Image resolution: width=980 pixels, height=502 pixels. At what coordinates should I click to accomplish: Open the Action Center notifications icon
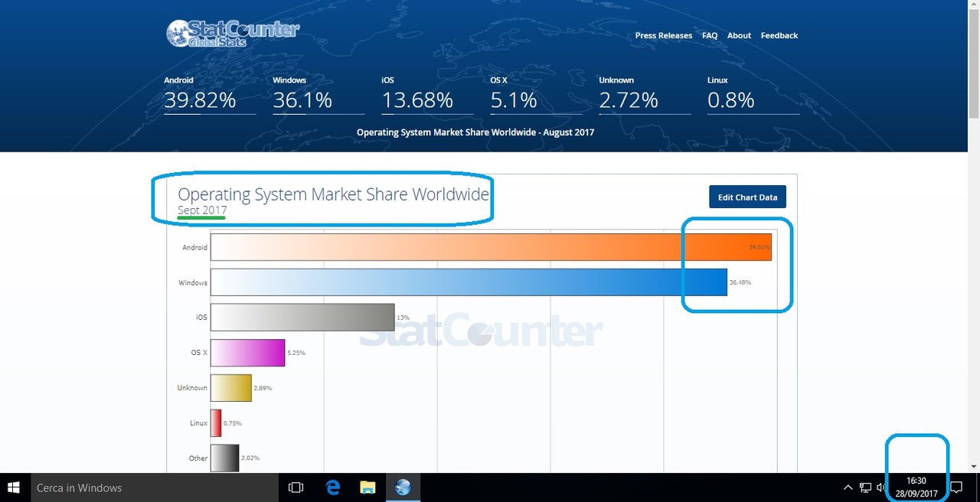956,487
